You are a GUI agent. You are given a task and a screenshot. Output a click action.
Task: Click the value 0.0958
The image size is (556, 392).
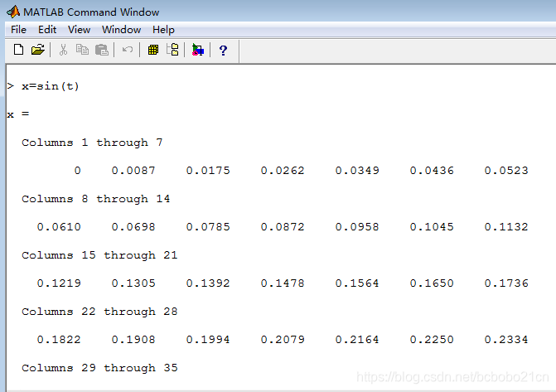(x=357, y=227)
